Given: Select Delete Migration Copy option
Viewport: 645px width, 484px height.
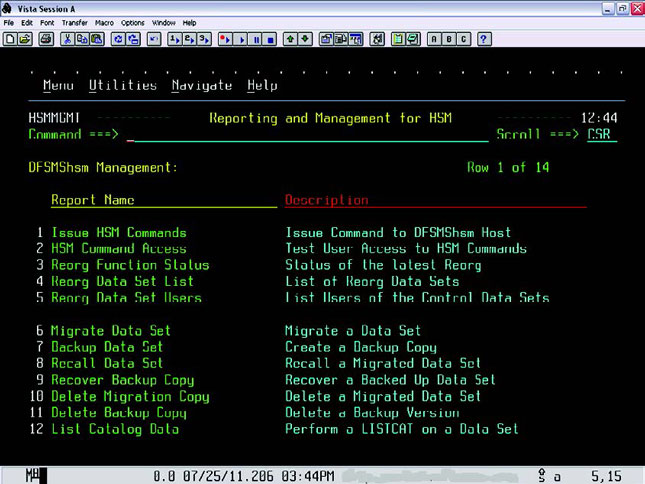Looking at the screenshot, I should [130, 397].
